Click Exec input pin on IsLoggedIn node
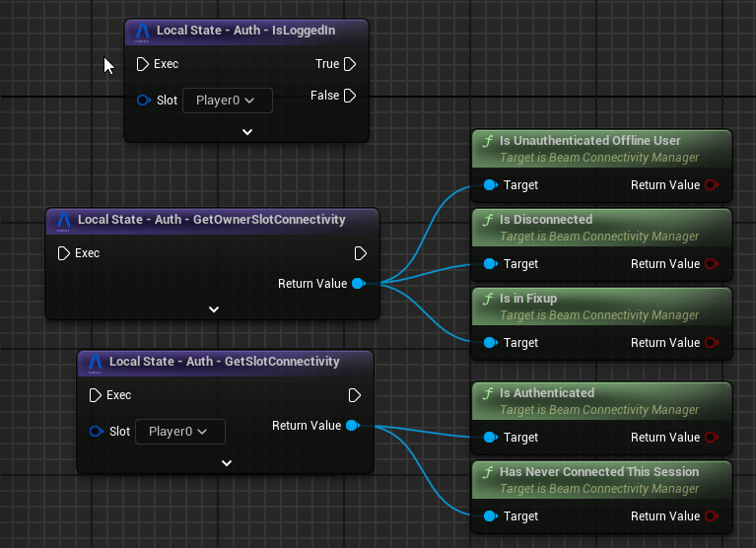This screenshot has width=756, height=548. (142, 64)
